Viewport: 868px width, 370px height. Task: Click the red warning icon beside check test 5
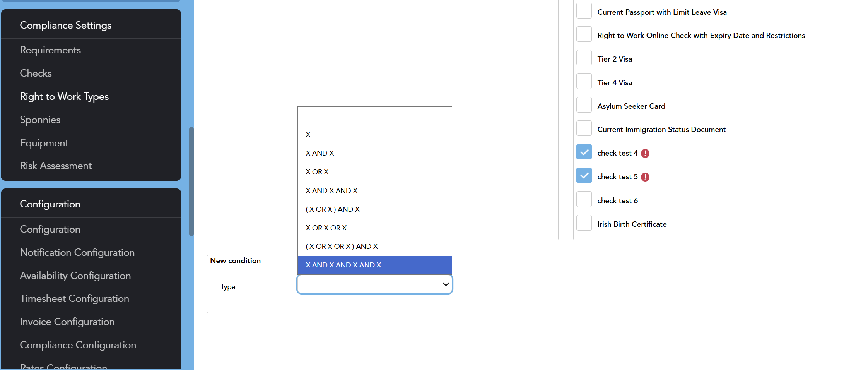click(645, 177)
